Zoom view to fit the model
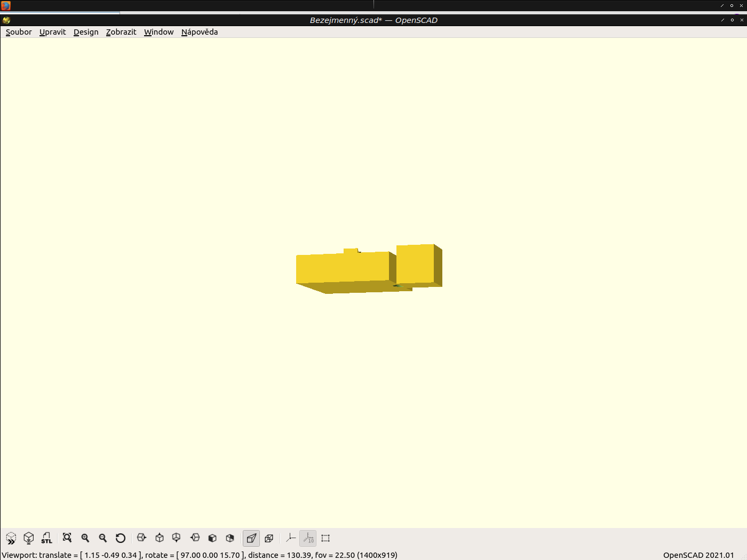 point(67,538)
